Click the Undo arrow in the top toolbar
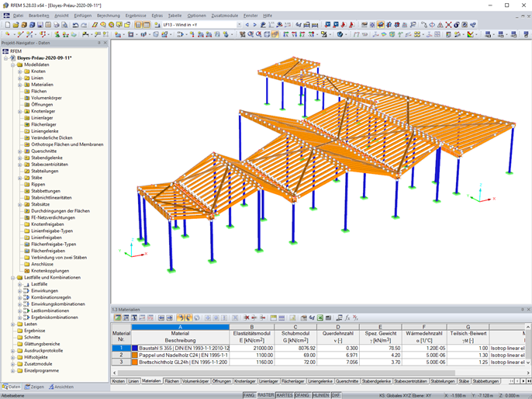532x399 pixels. click(x=75, y=25)
